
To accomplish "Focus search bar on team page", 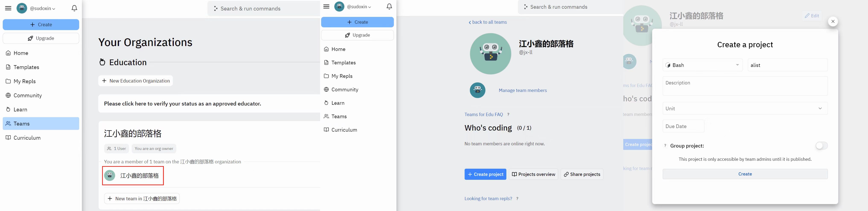I will pos(571,7).
